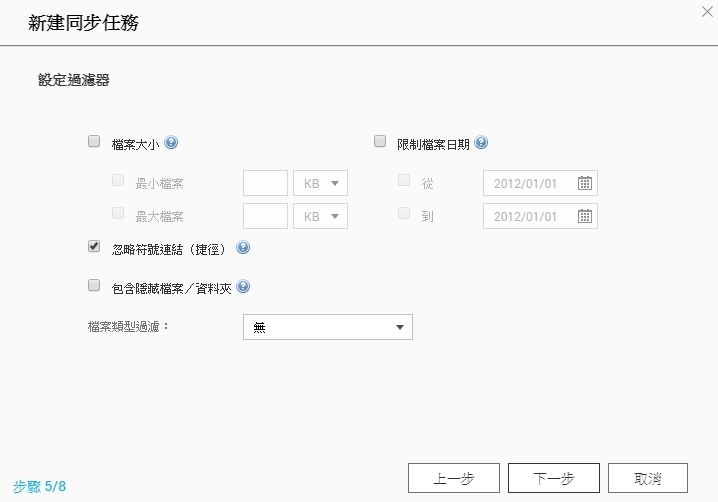718x502 pixels.
Task: Open help for 檔案大小 filter
Action: point(171,143)
